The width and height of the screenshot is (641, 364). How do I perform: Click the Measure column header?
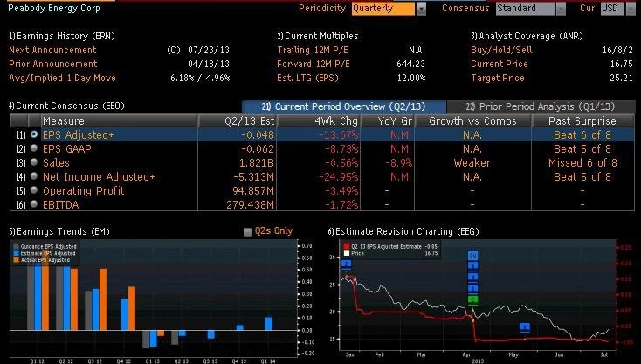(119, 121)
